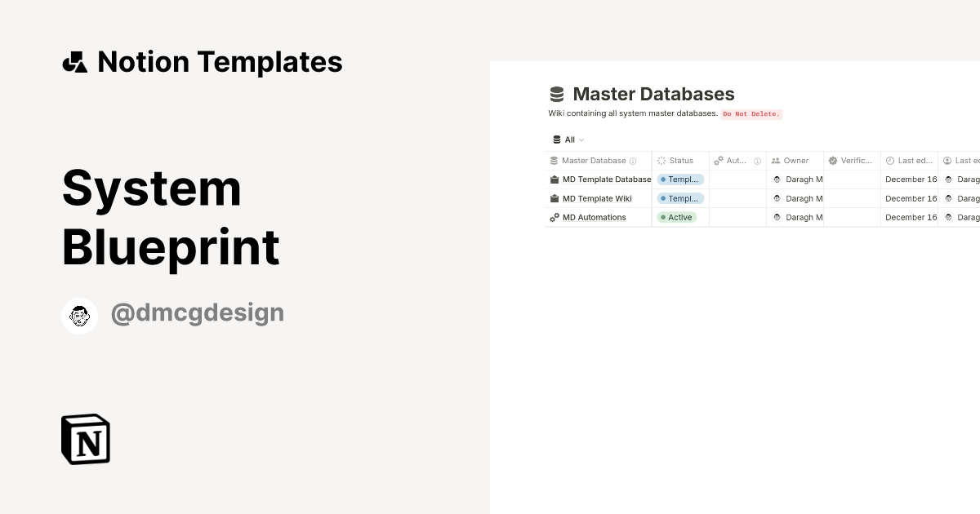Click the briefcase icon for MD Template Wiki
The height and width of the screenshot is (514, 980).
click(555, 198)
